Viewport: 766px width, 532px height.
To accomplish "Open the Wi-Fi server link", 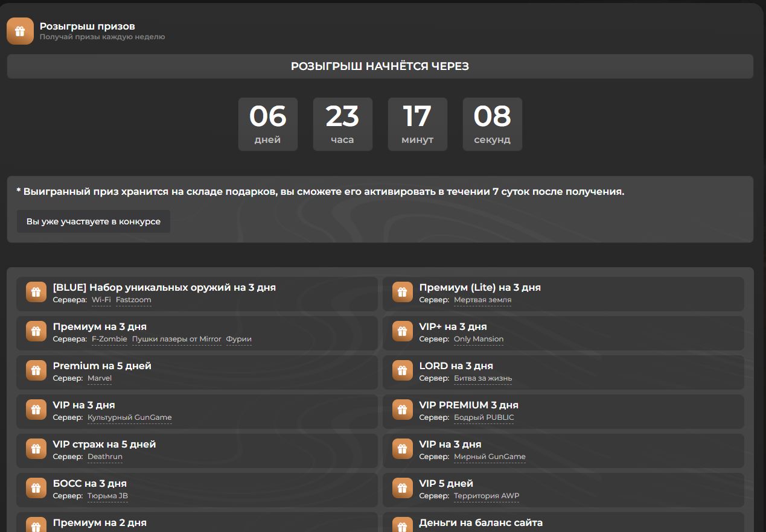I will 101,300.
